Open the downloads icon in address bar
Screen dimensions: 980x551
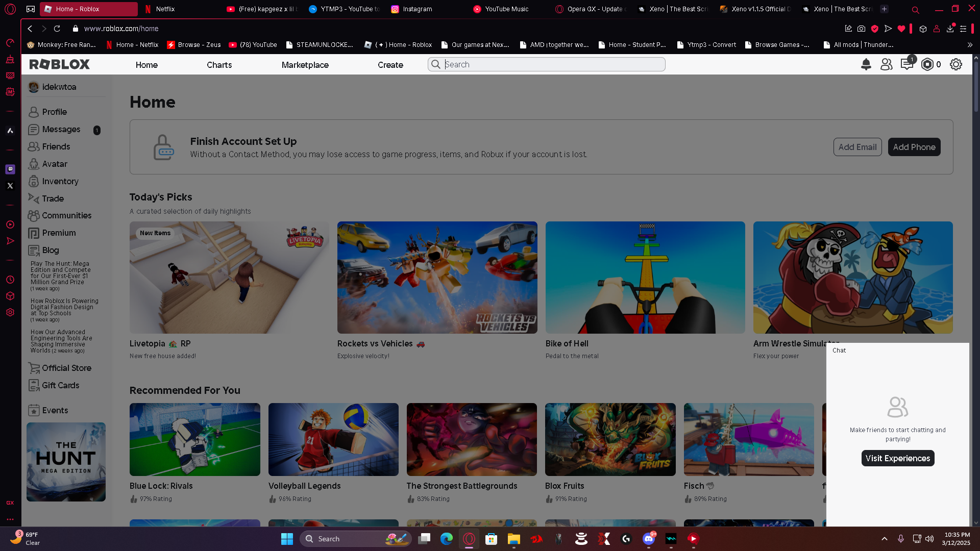click(950, 29)
